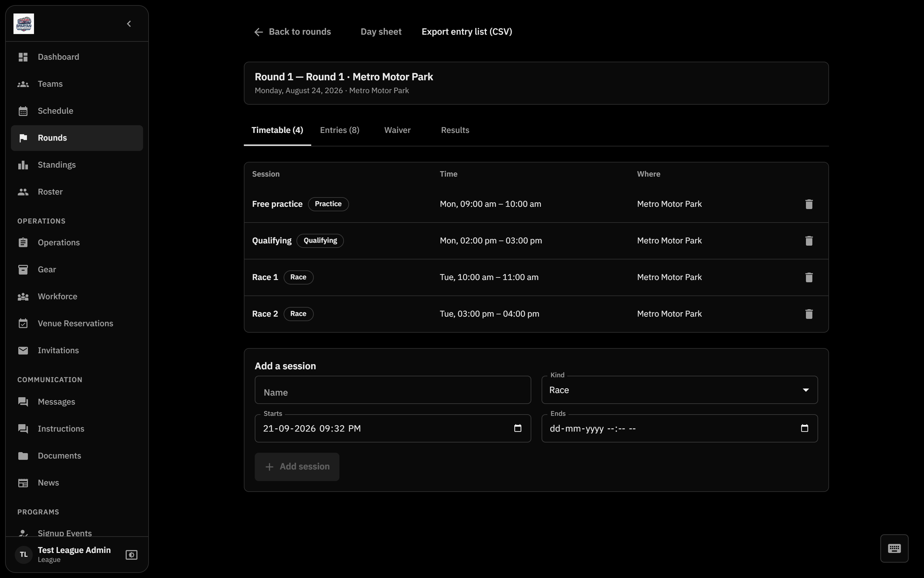Click the Practice tag chip
The image size is (924, 578).
(x=328, y=204)
